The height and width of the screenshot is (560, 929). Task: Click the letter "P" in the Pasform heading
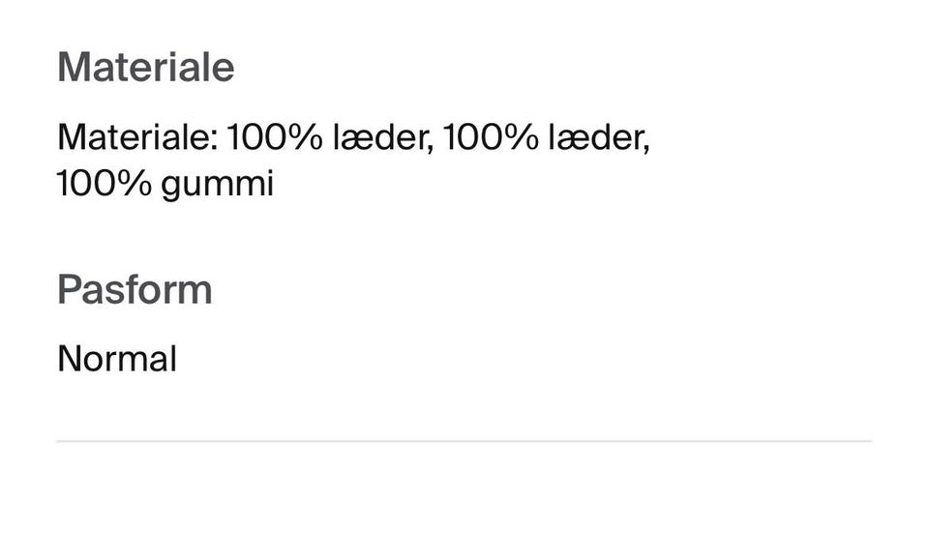click(69, 289)
